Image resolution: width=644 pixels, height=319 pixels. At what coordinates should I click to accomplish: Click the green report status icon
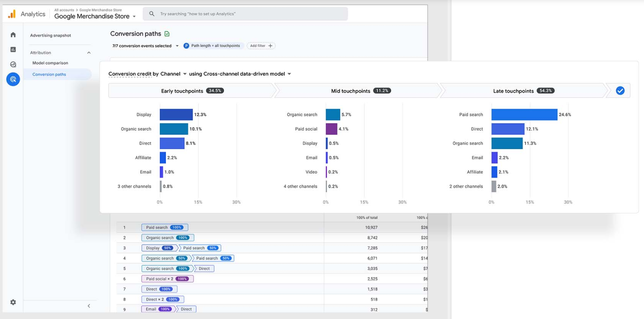(x=167, y=34)
